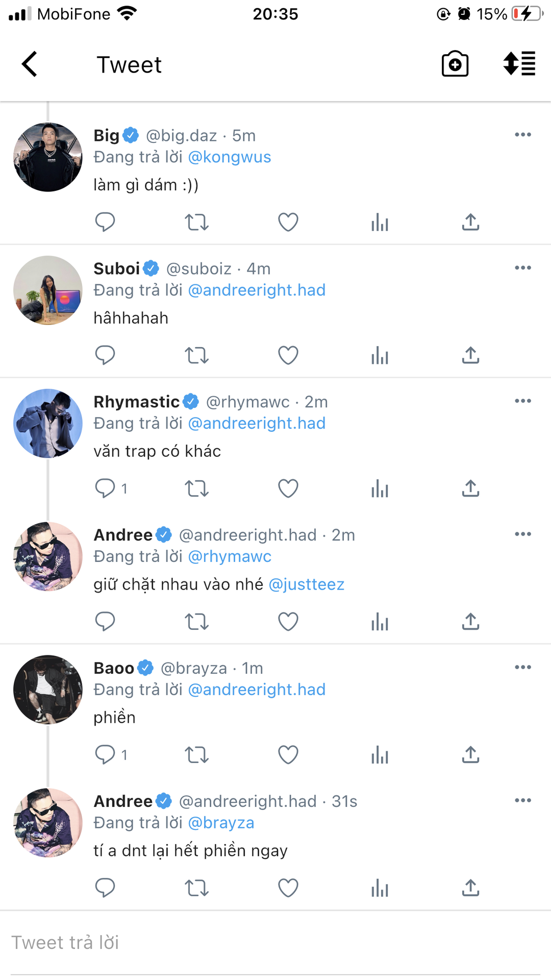
Task: Open more options on Baoo's tweet
Action: click(x=523, y=667)
